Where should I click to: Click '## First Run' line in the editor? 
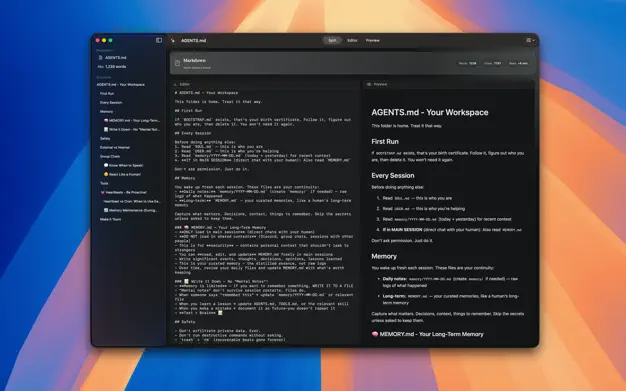pos(188,111)
